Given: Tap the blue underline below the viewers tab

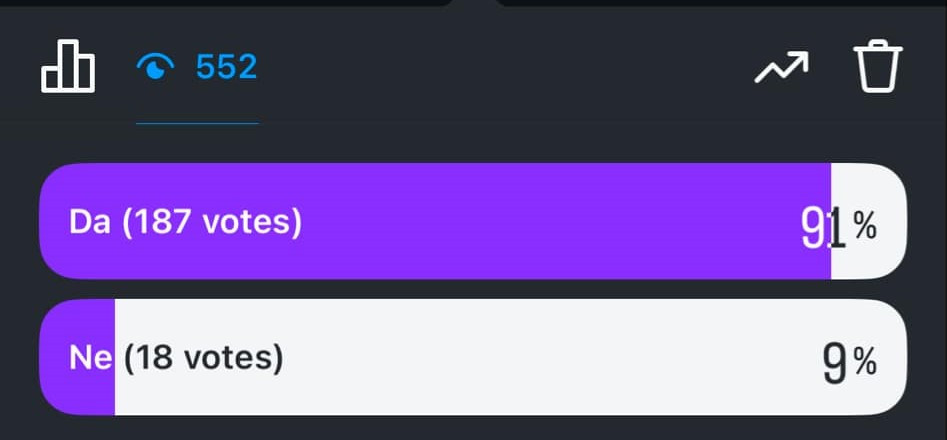Looking at the screenshot, I should click(197, 123).
